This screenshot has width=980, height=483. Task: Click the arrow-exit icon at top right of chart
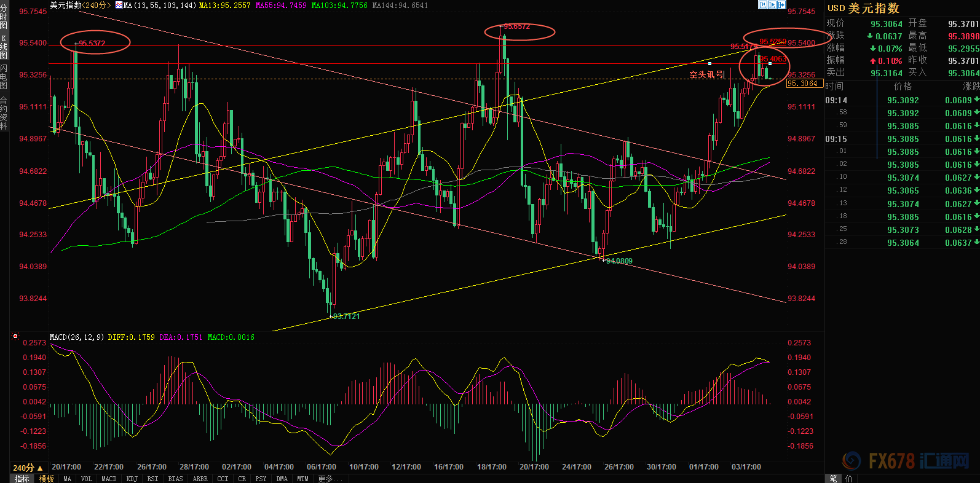point(782,5)
